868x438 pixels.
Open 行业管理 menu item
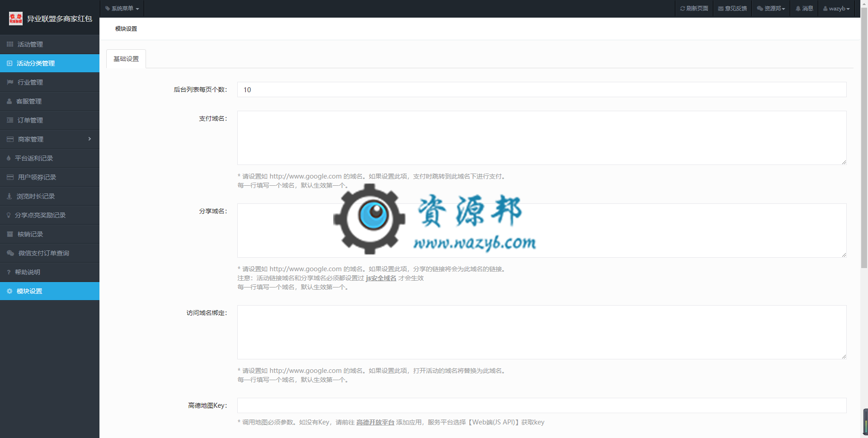(50, 82)
